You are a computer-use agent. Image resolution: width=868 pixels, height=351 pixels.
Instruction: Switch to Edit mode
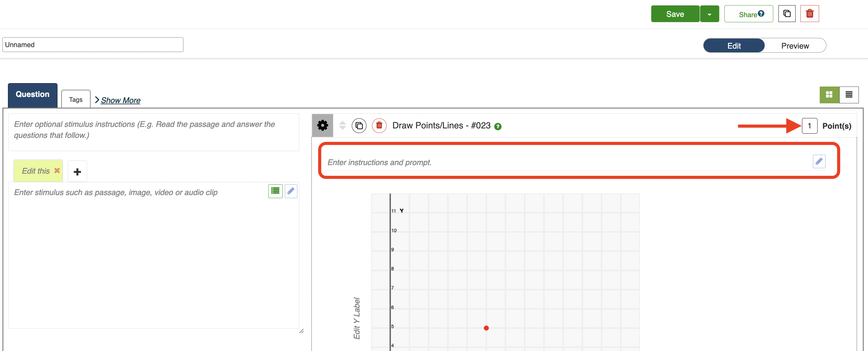tap(734, 46)
